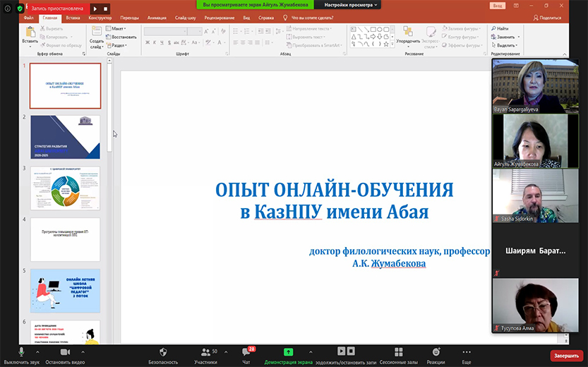Select slide 3 digital university thumbnail
This screenshot has width=588, height=367.
(x=65, y=188)
